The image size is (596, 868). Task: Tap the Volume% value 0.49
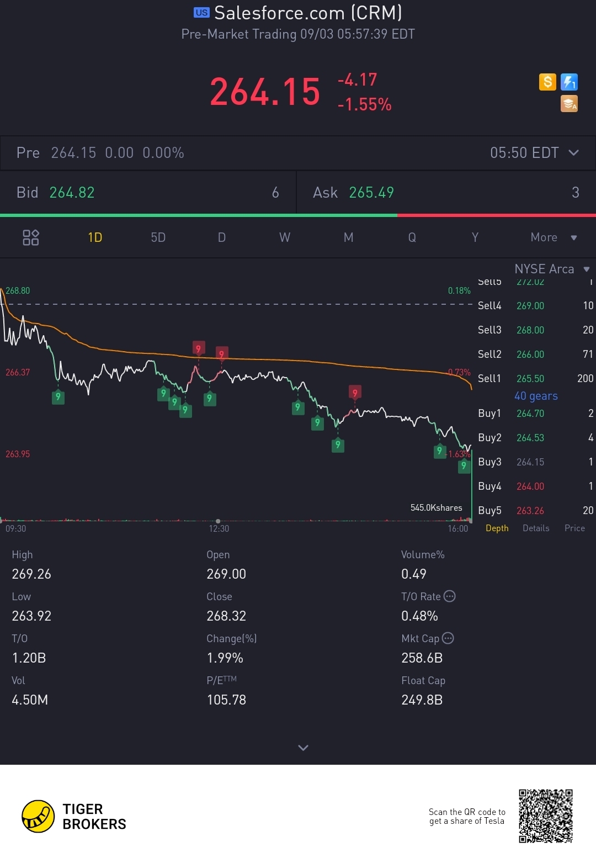(x=414, y=574)
